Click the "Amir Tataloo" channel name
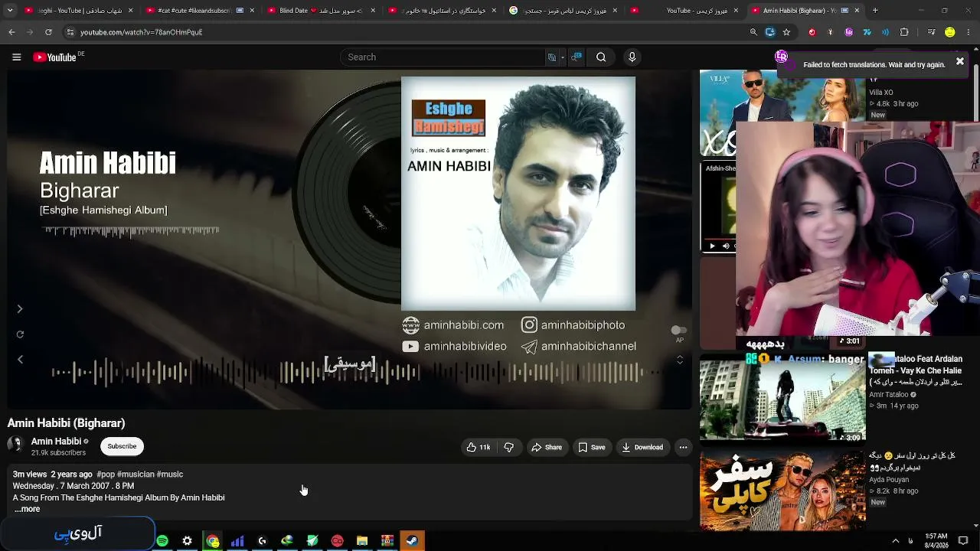 coord(888,395)
